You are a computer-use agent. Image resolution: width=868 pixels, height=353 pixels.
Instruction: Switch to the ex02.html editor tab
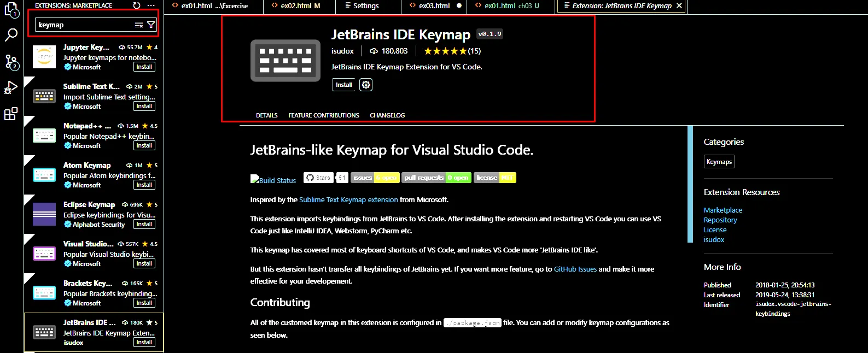click(300, 6)
